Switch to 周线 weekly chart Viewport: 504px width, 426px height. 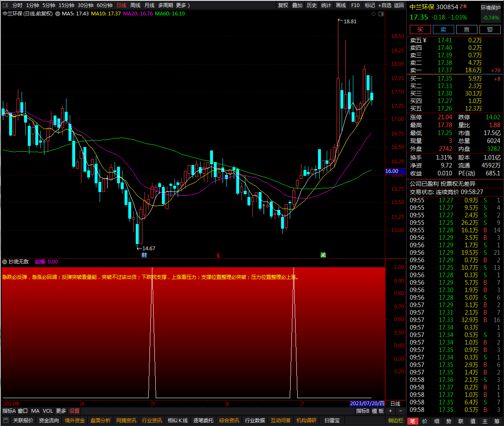pyautogui.click(x=135, y=5)
